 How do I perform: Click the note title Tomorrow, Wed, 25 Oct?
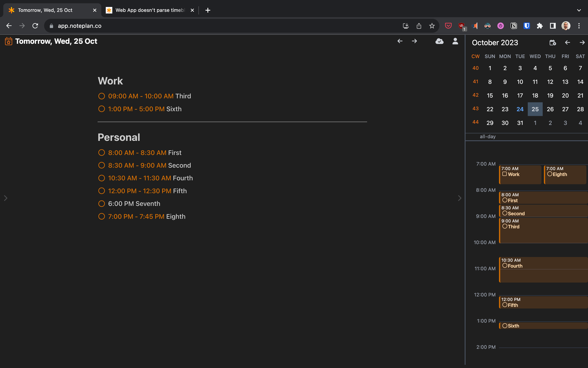tap(56, 41)
